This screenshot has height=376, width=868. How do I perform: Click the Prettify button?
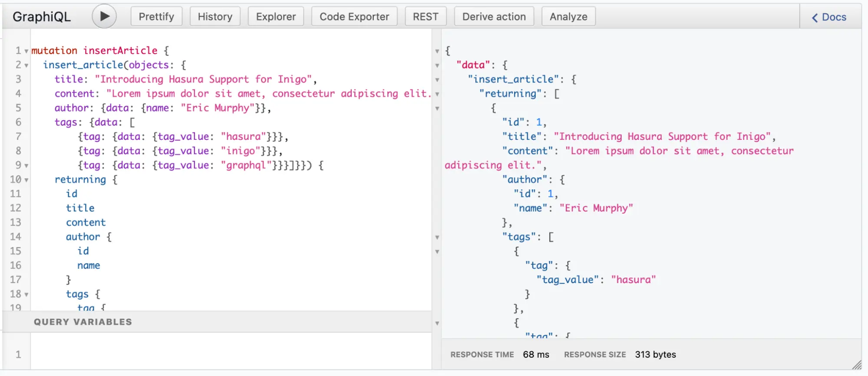pos(156,16)
